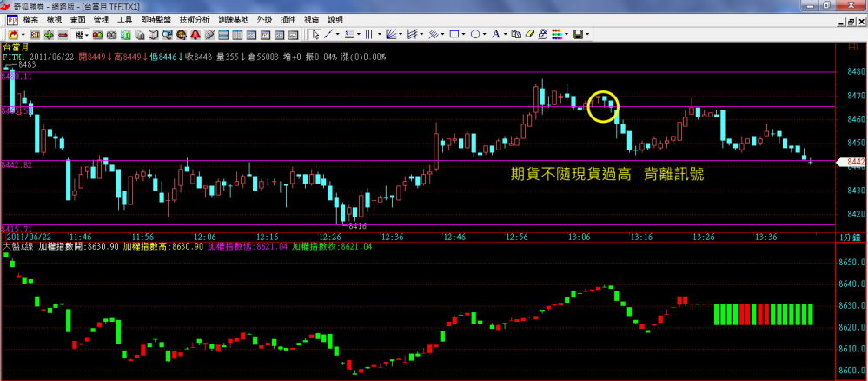Expand the vertical lines tool dropdown
The image size is (868, 381).
tap(381, 34)
